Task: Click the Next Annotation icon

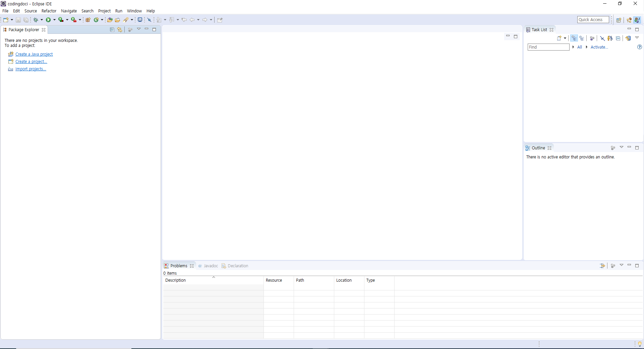Action: click(159, 20)
